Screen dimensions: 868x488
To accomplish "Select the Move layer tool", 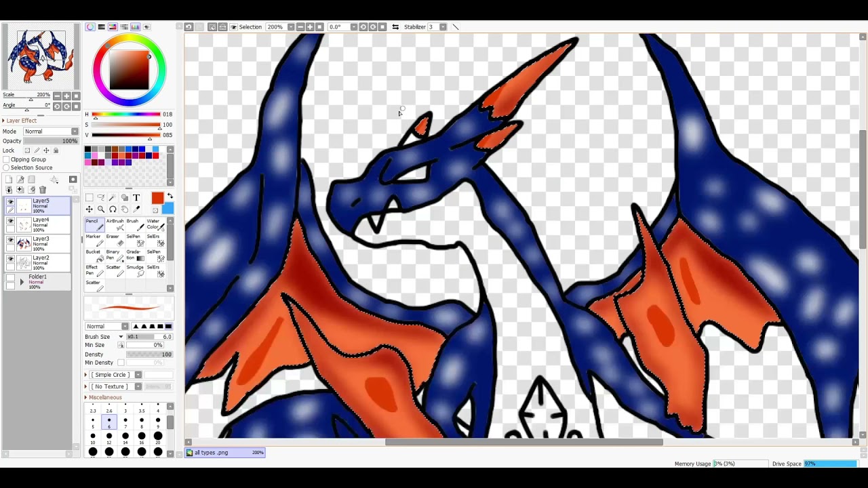I will tap(90, 209).
